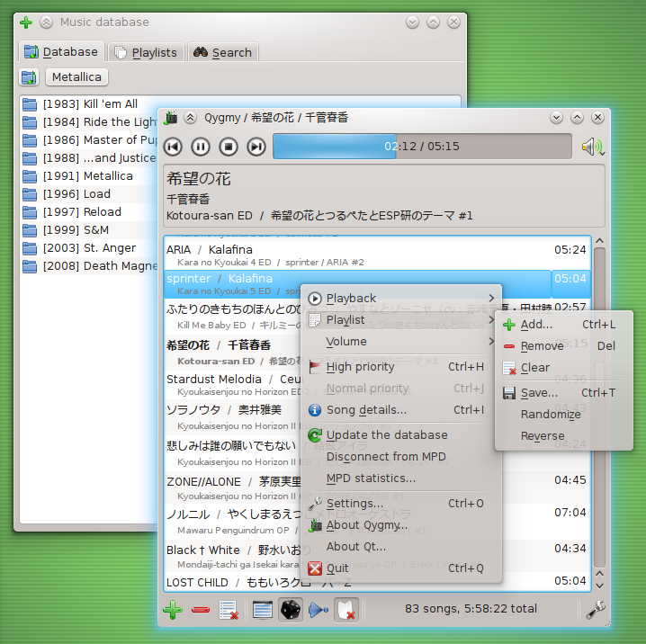Switch to Playlists tab in Music database
Viewport: 646px width, 644px height.
pyautogui.click(x=146, y=53)
